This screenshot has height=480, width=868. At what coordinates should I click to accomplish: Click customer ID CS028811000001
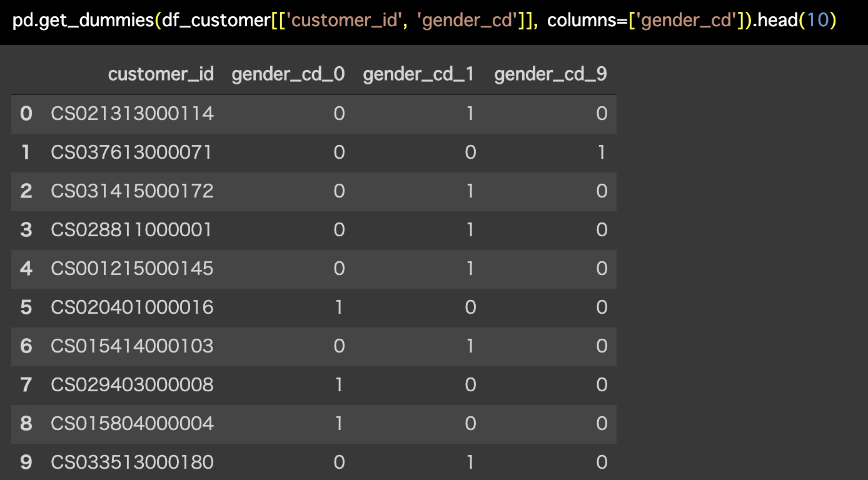tap(131, 230)
